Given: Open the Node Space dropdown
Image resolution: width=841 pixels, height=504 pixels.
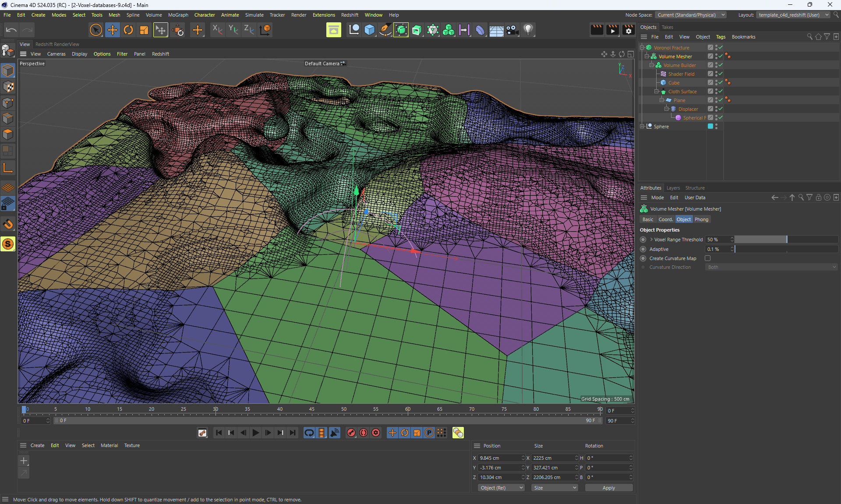Looking at the screenshot, I should click(690, 15).
